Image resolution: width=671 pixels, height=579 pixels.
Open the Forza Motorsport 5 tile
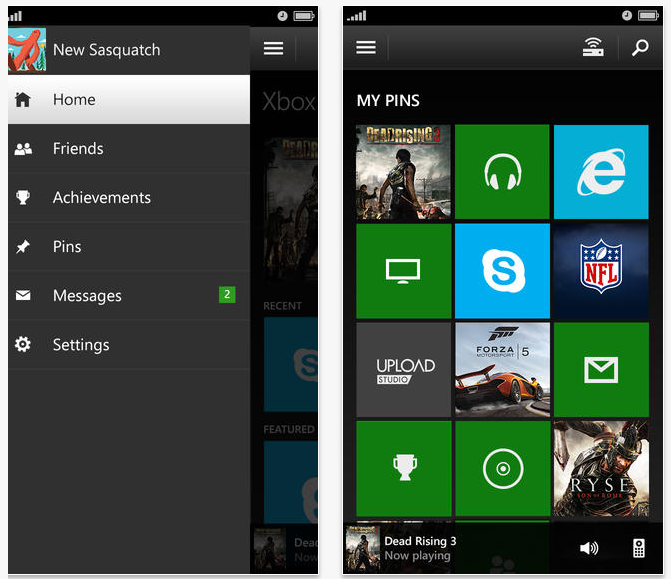pos(502,370)
